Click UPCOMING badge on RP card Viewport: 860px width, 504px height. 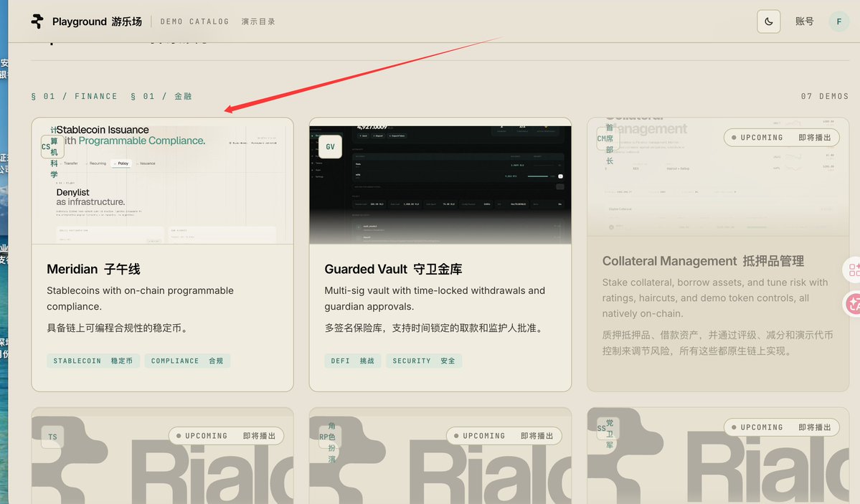pyautogui.click(x=504, y=436)
